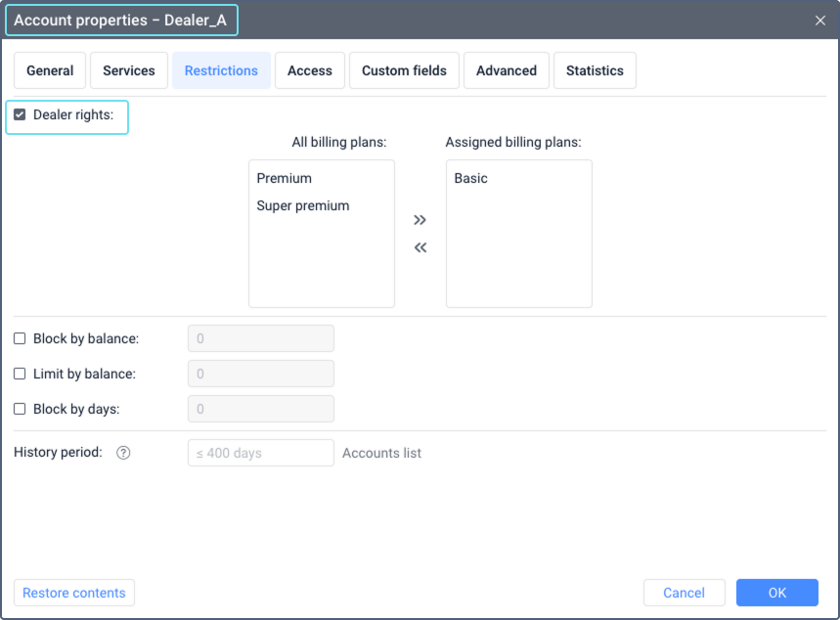
Task: Enable Block by days restriction
Action: point(19,408)
